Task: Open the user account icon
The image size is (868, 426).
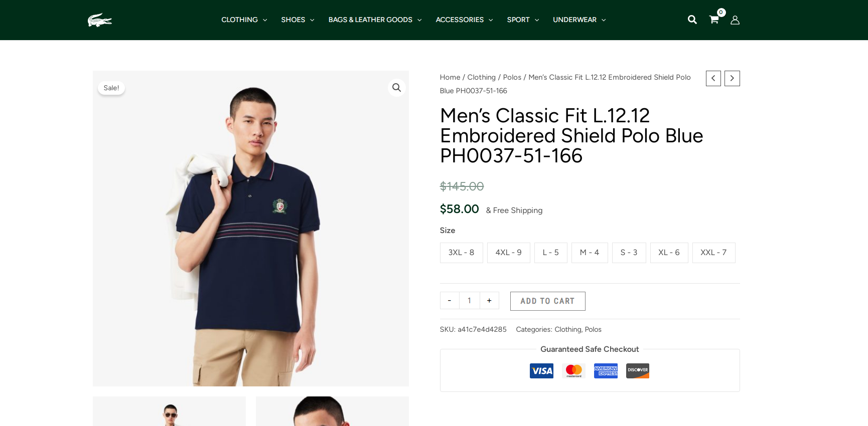Action: point(735,20)
